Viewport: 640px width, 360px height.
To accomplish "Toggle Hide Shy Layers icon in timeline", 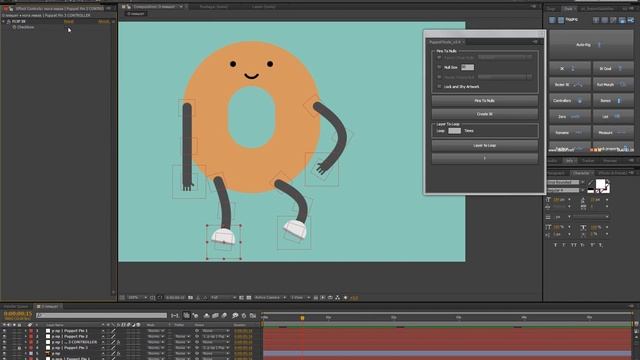I will 206,316.
